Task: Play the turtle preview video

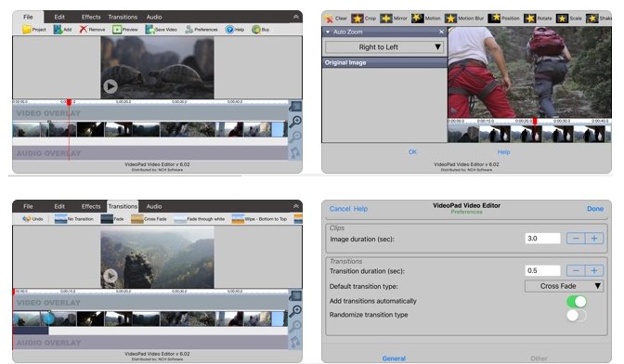Action: pyautogui.click(x=110, y=86)
